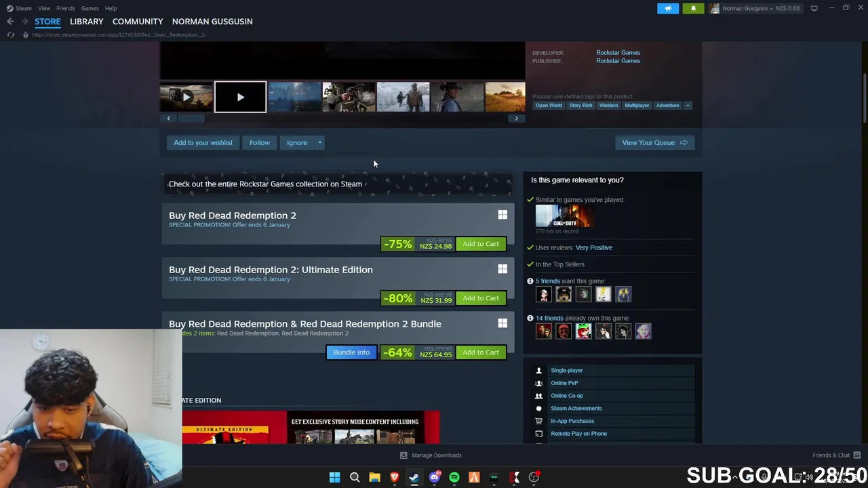This screenshot has height=488, width=868.
Task: Add Ultimate Edition to cart
Action: pyautogui.click(x=481, y=298)
